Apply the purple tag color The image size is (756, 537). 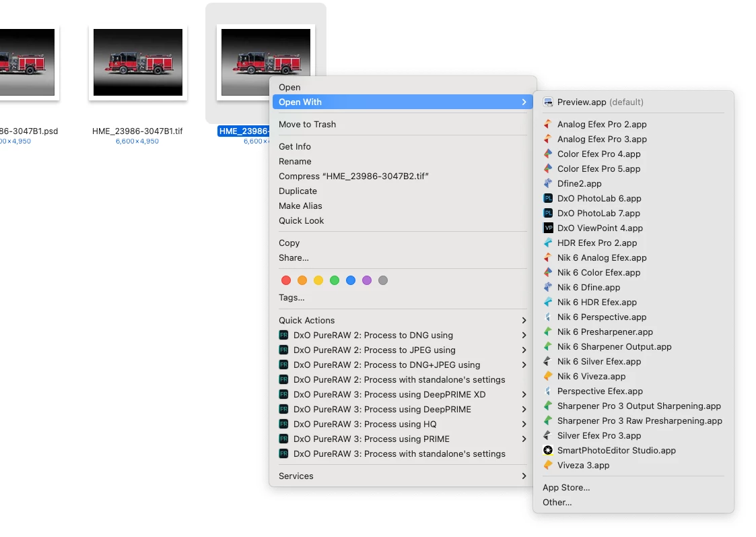[367, 280]
